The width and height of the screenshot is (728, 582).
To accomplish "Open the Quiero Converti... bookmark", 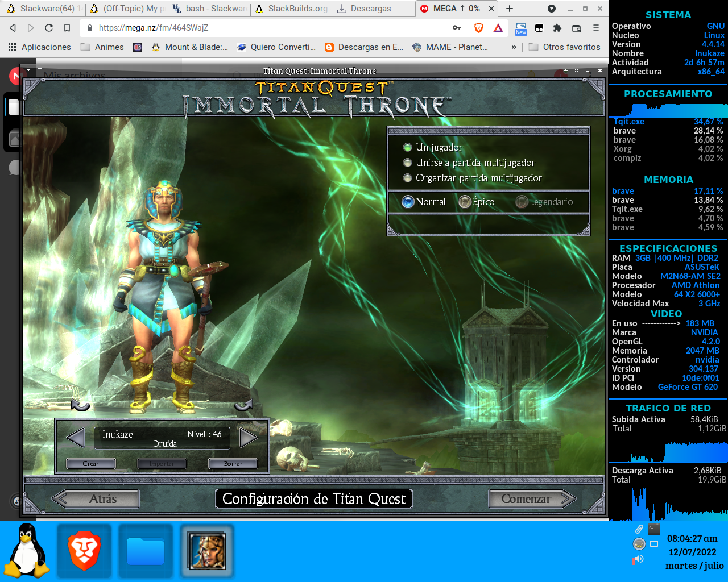I will click(276, 47).
